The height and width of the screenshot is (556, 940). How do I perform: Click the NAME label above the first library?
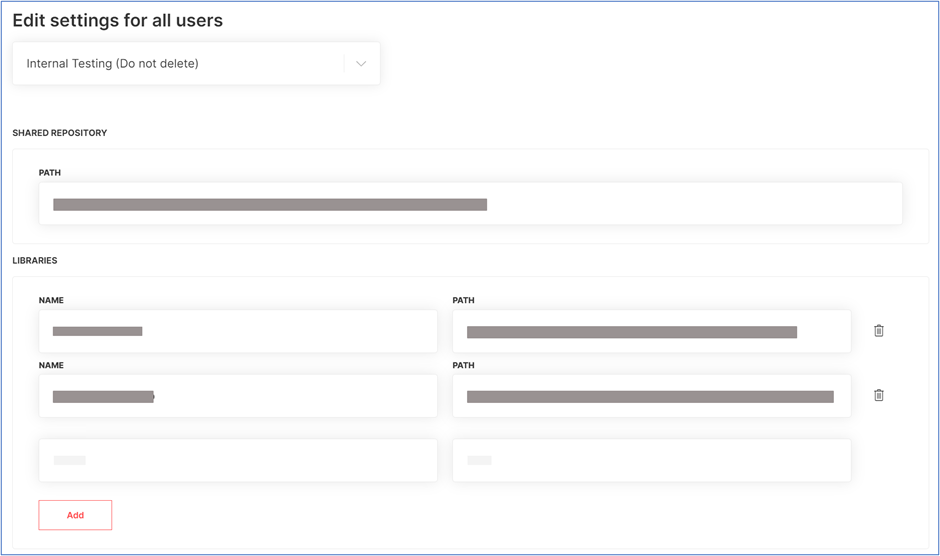point(51,300)
